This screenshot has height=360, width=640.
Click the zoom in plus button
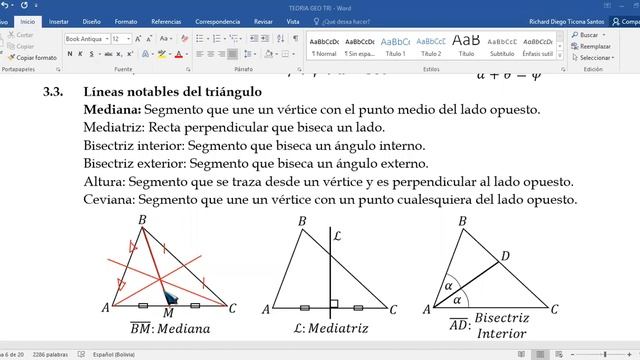click(x=629, y=354)
